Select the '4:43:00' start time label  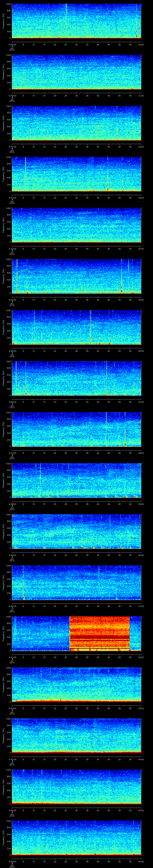point(12,760)
